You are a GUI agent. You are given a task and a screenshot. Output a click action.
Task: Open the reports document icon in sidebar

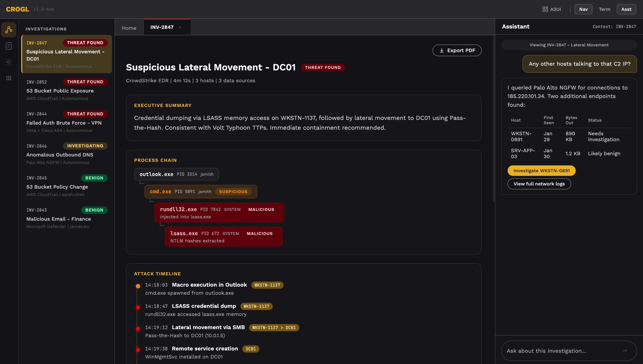pyautogui.click(x=9, y=46)
